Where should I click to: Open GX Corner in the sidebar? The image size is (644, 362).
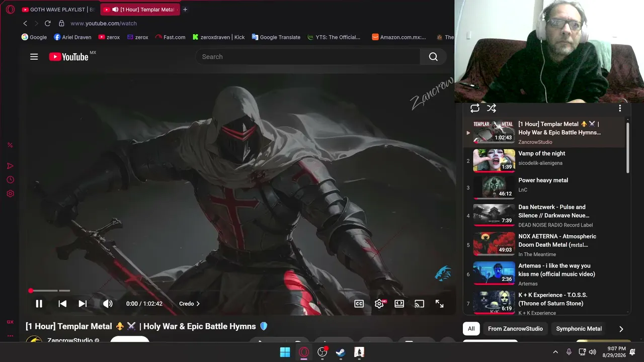(10, 322)
